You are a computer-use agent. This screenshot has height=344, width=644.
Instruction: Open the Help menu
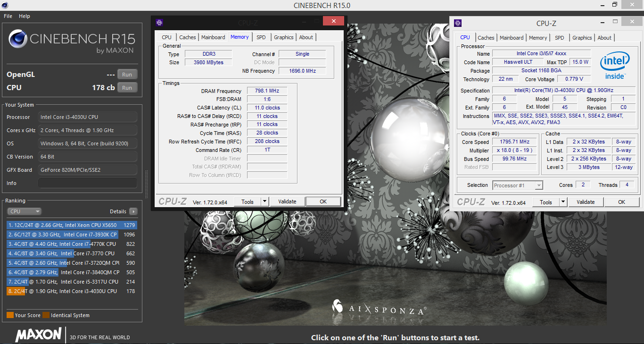(25, 16)
